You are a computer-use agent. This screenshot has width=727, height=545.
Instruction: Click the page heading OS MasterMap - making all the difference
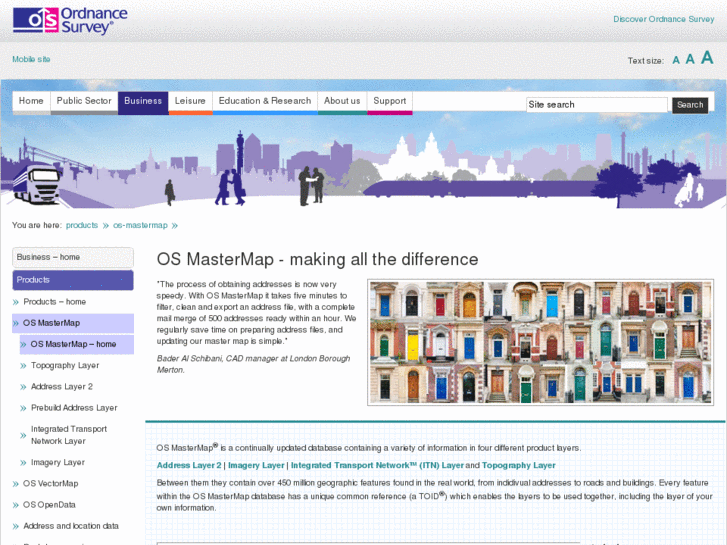coord(317,259)
